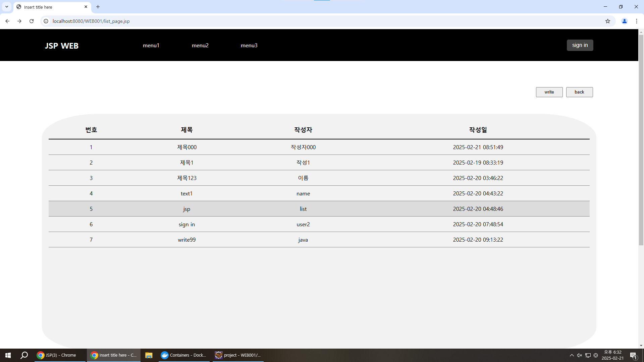This screenshot has width=644, height=362.
Task: Click the URL address field
Action: [302, 21]
